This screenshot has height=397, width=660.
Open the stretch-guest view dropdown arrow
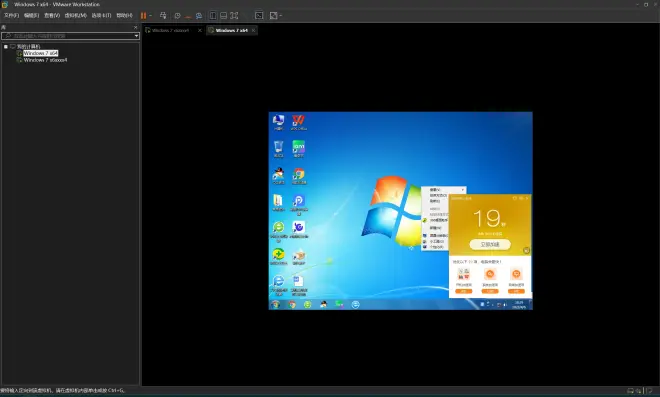point(280,16)
